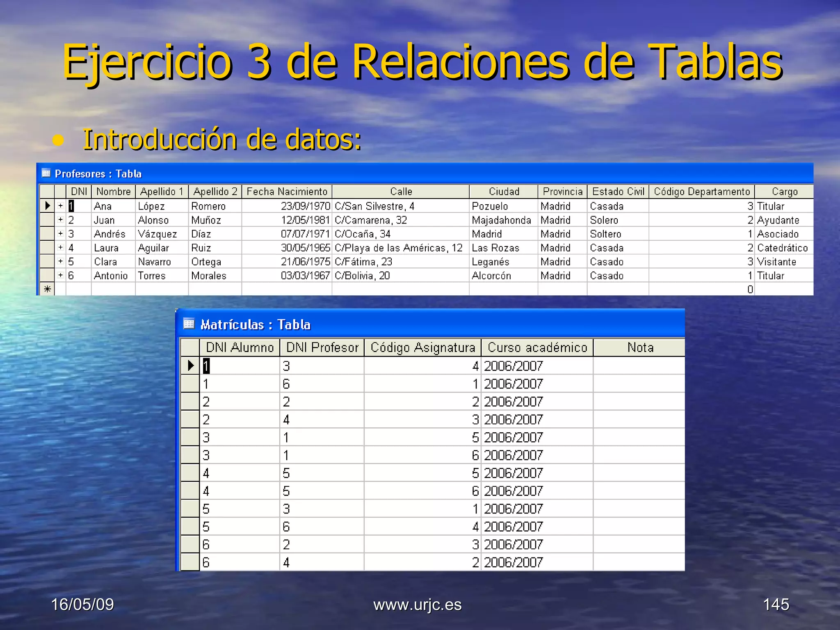Viewport: 840px width, 630px height.
Task: Click the Estado Civil cell 'Solero'
Action: point(618,220)
